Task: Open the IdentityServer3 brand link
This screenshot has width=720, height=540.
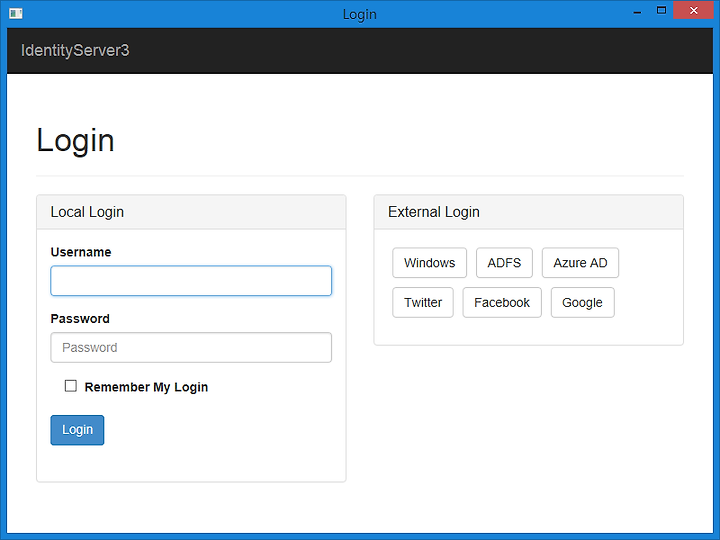Action: (75, 50)
